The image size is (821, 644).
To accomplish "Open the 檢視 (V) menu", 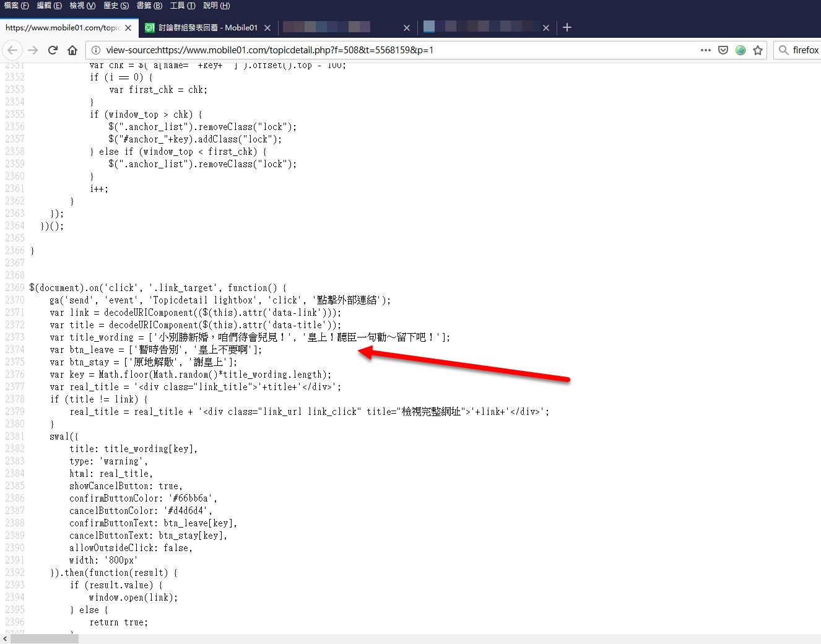I will [82, 6].
